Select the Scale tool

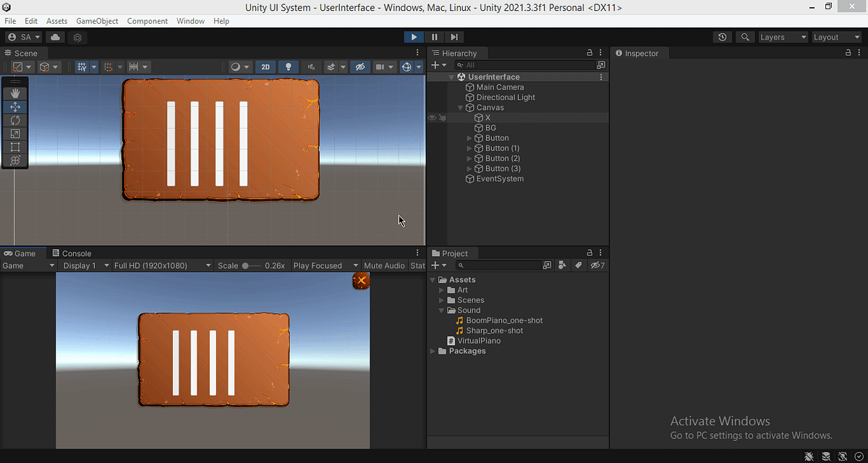tap(14, 134)
